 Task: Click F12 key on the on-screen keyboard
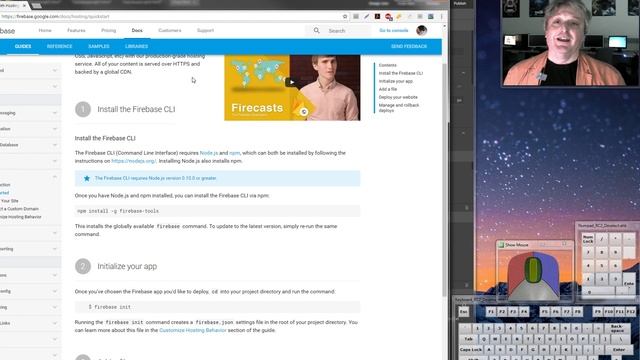(x=631, y=312)
